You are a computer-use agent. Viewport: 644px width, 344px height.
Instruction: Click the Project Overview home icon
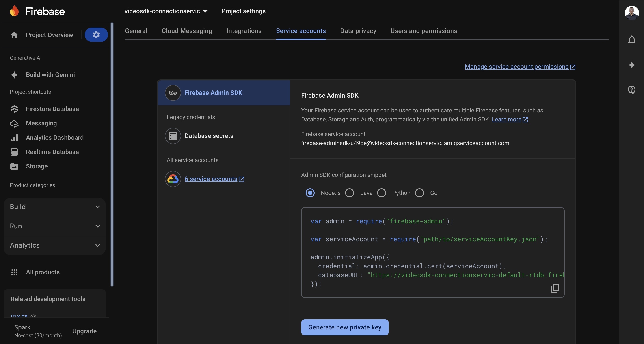(14, 35)
